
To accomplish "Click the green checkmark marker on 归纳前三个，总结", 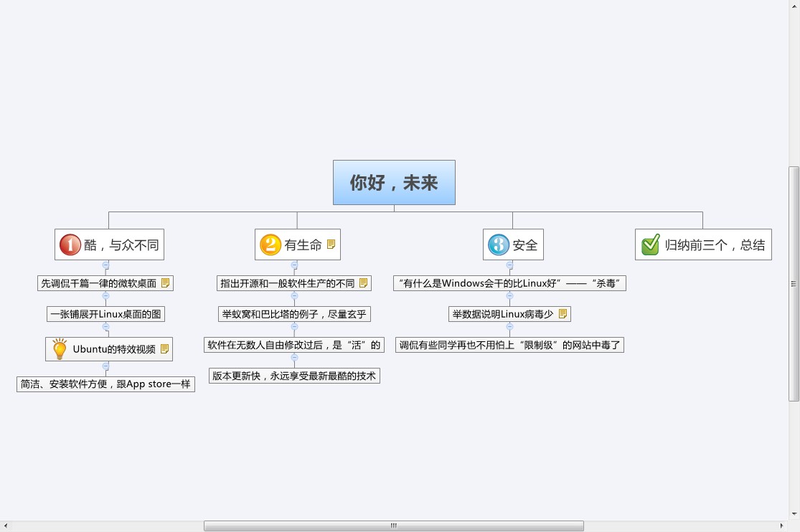I will pos(651,244).
